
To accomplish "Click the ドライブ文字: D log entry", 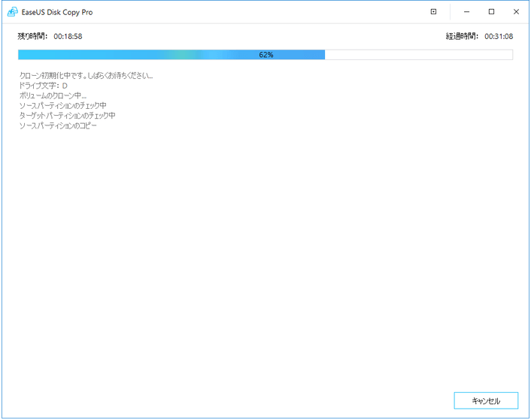I will point(43,86).
